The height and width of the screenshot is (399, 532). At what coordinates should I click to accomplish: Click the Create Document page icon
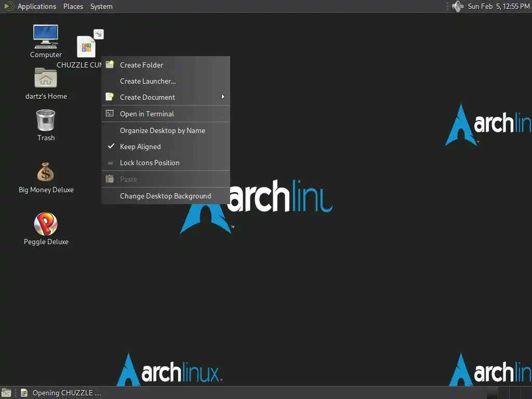click(x=110, y=97)
